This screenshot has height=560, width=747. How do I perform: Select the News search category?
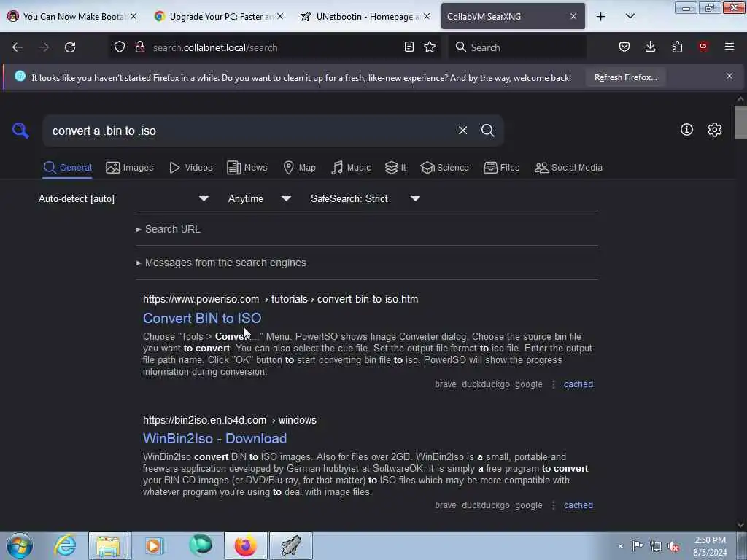tap(247, 168)
